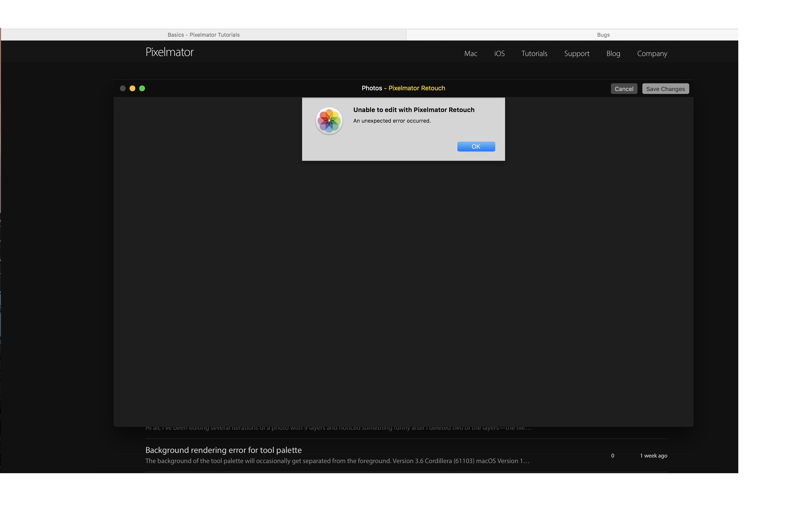Click the background rendering error forum post
Viewport: 812px width, 507px height.
pyautogui.click(x=224, y=450)
